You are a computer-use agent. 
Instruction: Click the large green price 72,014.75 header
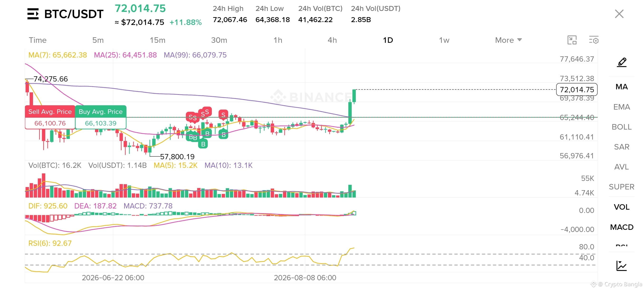click(x=140, y=9)
